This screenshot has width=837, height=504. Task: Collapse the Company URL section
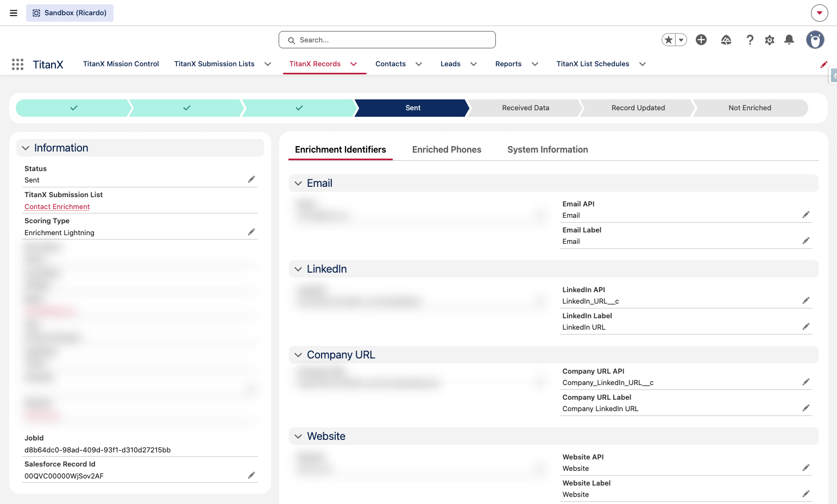click(x=553, y=355)
